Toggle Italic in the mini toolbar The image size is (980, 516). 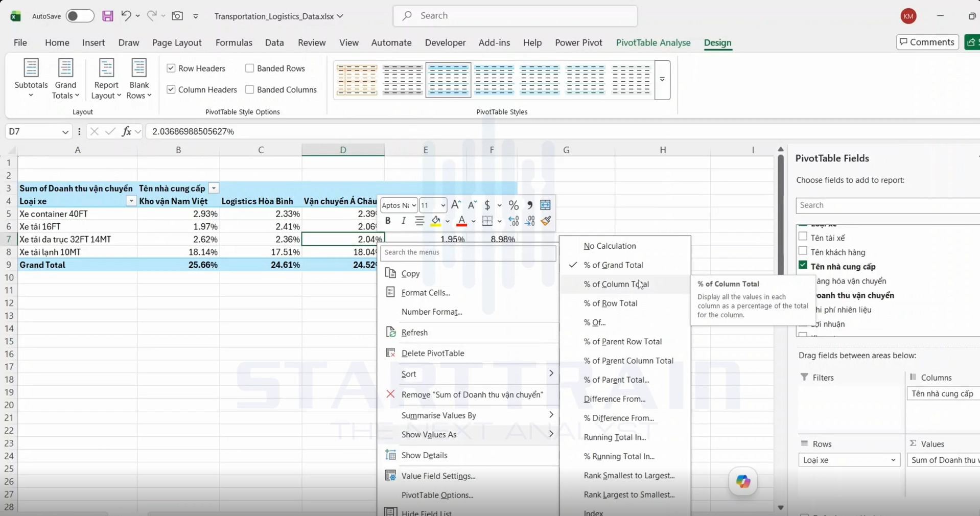coord(404,221)
